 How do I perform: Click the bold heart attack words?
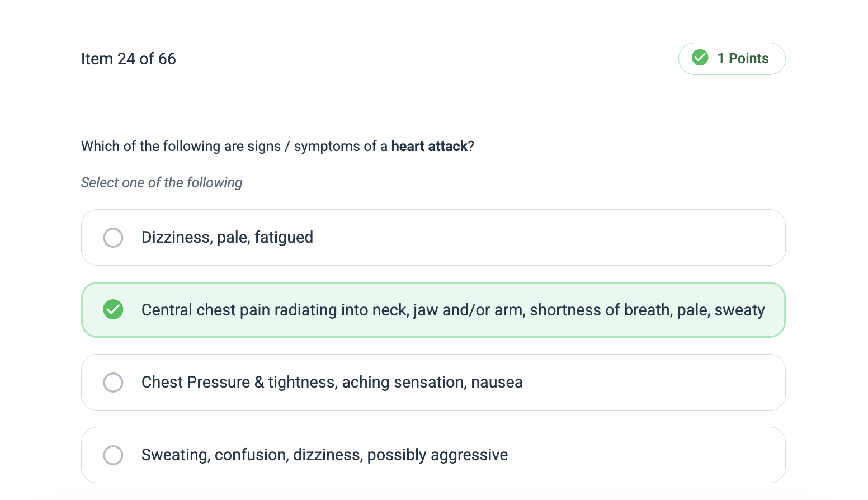(429, 146)
